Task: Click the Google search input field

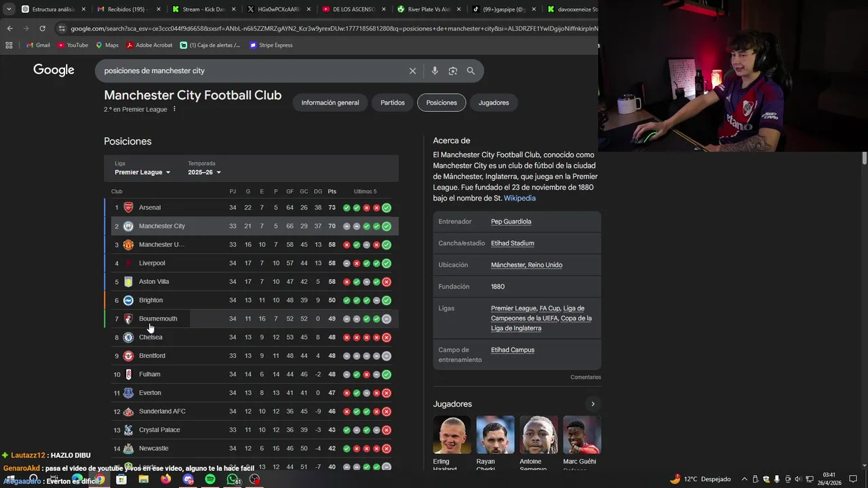Action: [x=251, y=70]
